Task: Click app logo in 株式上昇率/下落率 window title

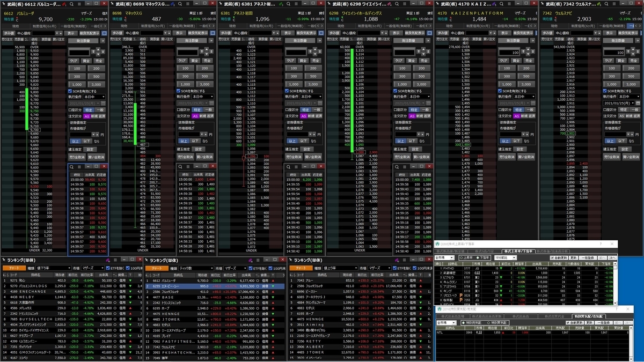Action: (437, 244)
